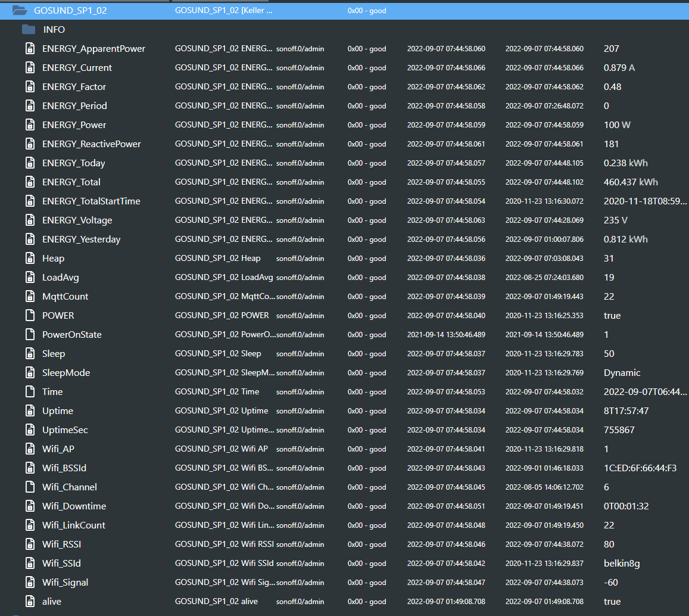
Task: Click the ENERGY_Power state file icon
Action: click(30, 125)
